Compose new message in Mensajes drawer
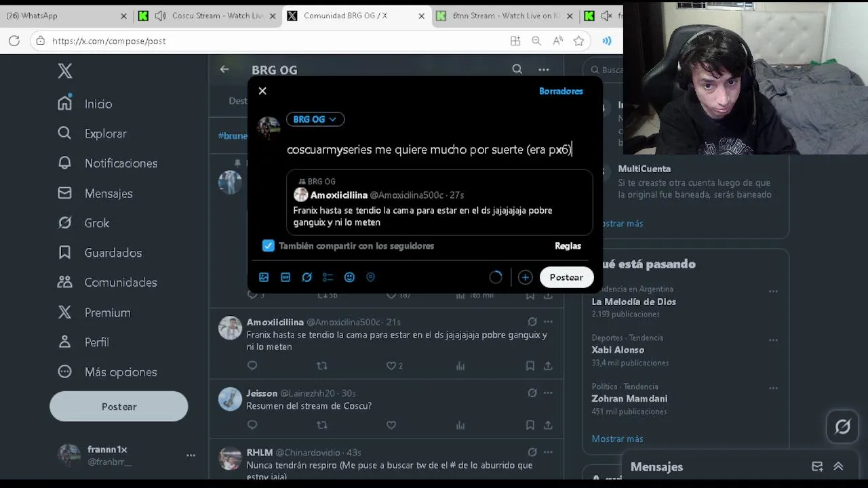The height and width of the screenshot is (488, 868). point(817,466)
